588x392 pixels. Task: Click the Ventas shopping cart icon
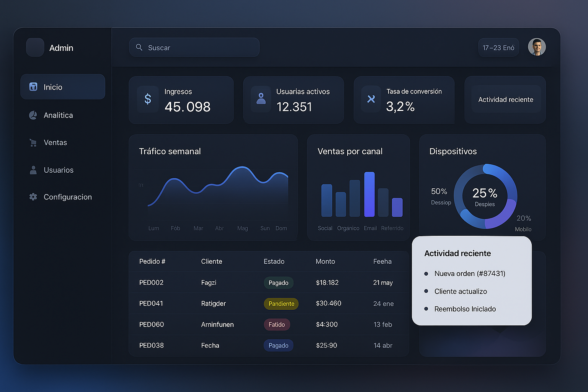33,142
